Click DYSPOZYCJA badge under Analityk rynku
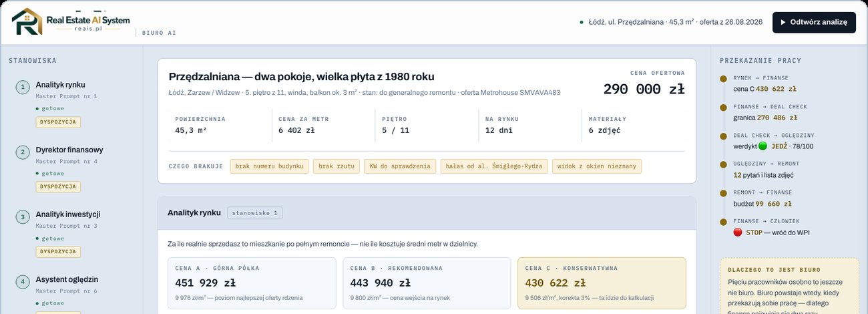868x314 pixels. pyautogui.click(x=58, y=122)
